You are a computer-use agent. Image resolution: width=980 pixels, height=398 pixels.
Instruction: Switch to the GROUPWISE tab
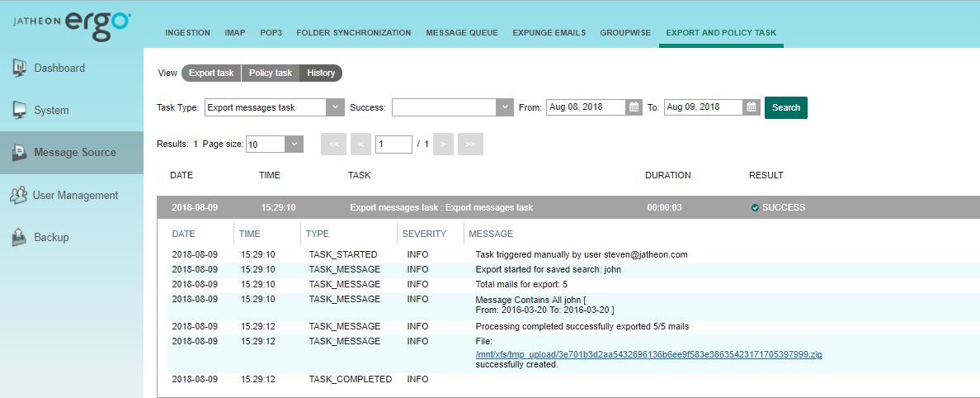pos(625,32)
